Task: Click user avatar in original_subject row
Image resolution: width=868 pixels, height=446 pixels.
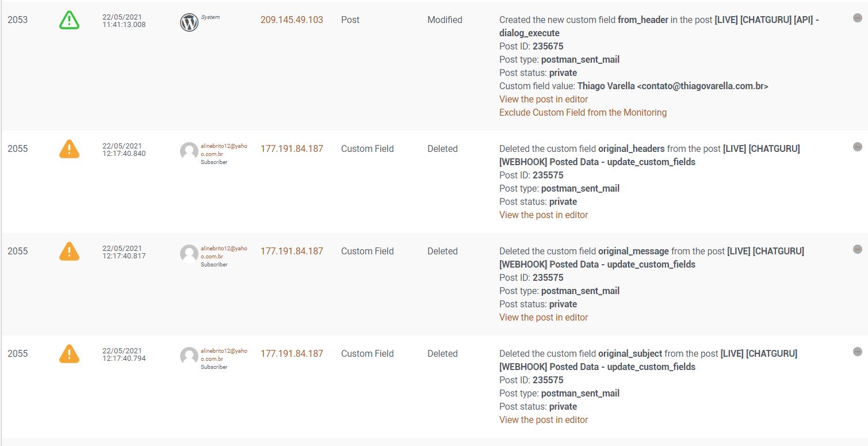Action: pyautogui.click(x=189, y=356)
